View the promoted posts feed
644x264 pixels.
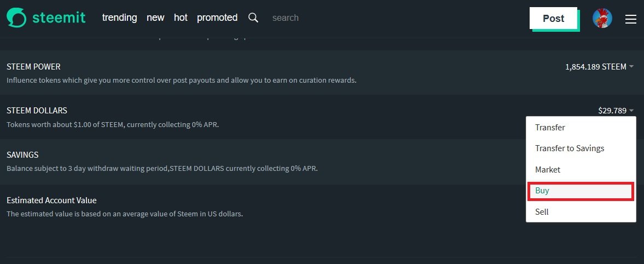(217, 18)
